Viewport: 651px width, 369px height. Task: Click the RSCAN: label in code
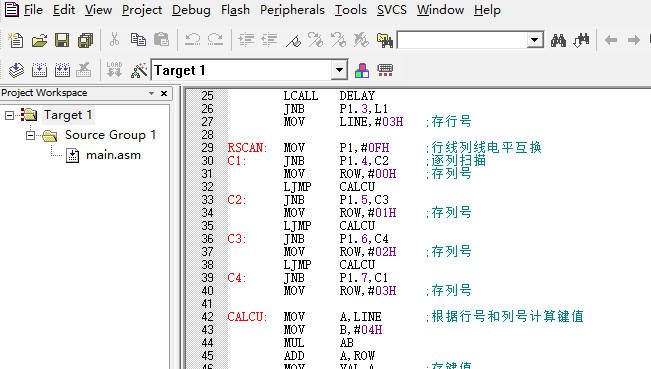[x=247, y=148]
